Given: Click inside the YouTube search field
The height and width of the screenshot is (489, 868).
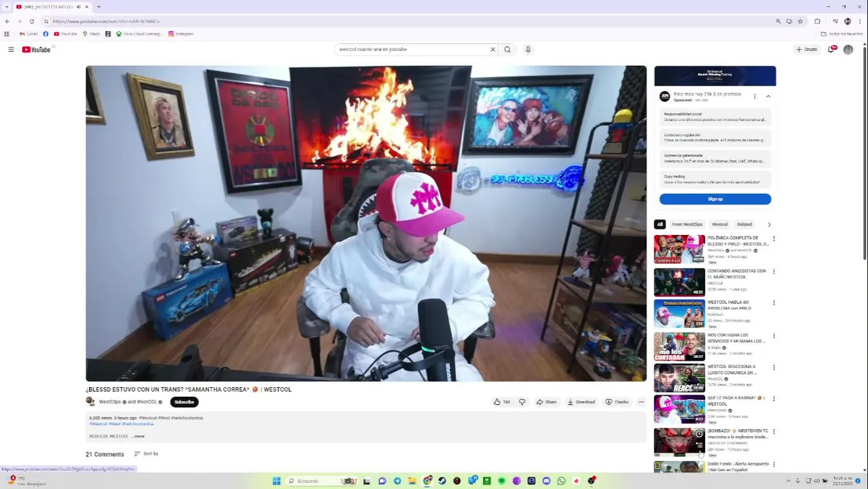Looking at the screenshot, I should pos(413,50).
